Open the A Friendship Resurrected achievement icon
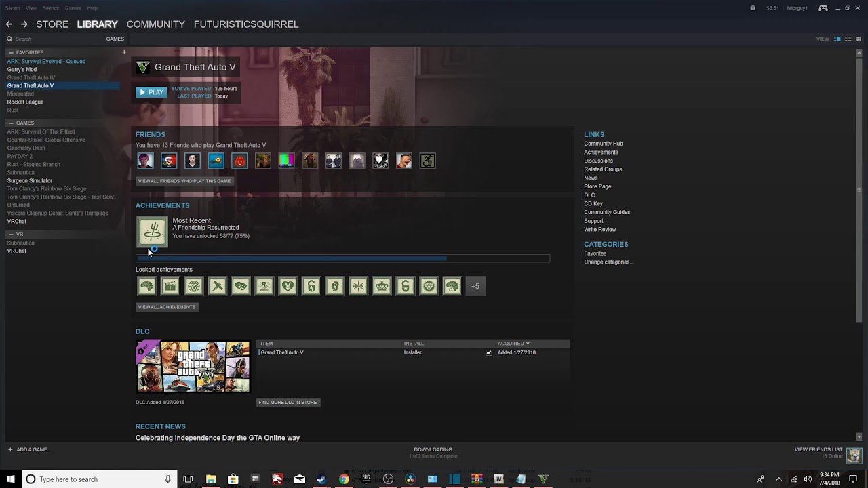The image size is (868, 488). click(152, 232)
